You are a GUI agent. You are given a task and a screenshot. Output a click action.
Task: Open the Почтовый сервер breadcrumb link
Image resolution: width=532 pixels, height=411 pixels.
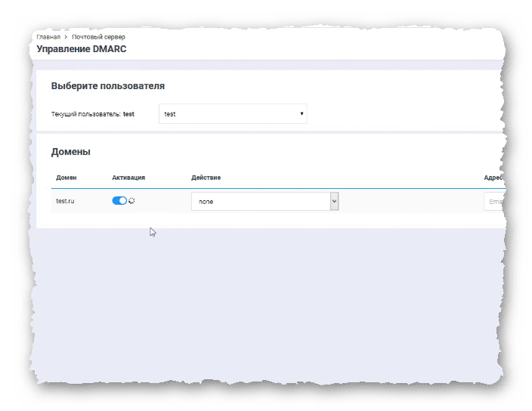pos(98,37)
